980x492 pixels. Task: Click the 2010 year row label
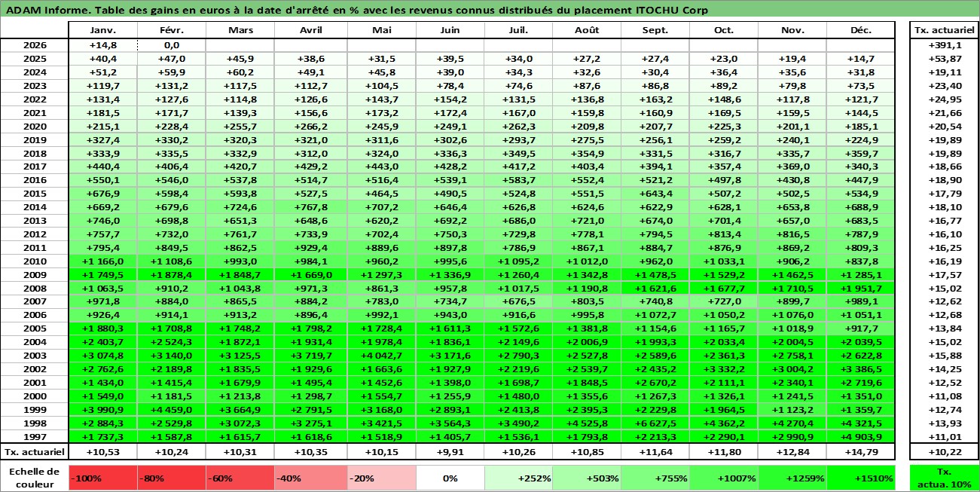pyautogui.click(x=35, y=261)
